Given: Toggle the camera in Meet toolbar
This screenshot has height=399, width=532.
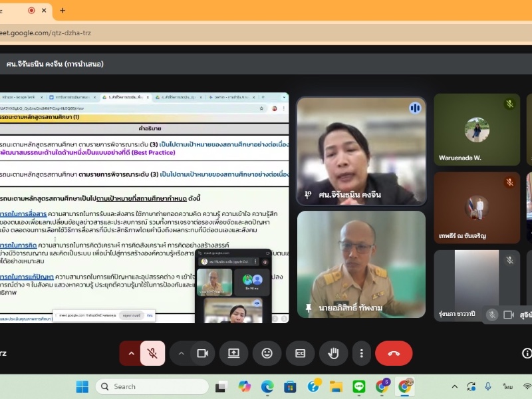Looking at the screenshot, I should pyautogui.click(x=203, y=353).
